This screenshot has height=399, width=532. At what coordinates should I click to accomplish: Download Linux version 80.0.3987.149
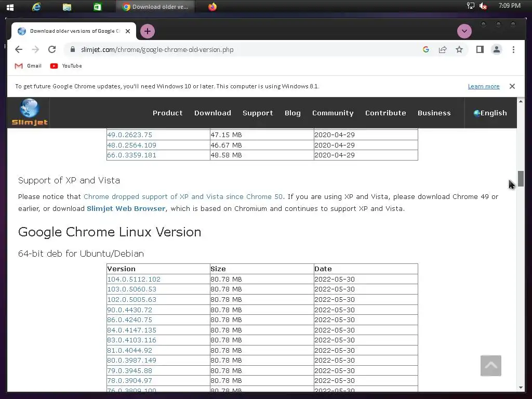131,361
